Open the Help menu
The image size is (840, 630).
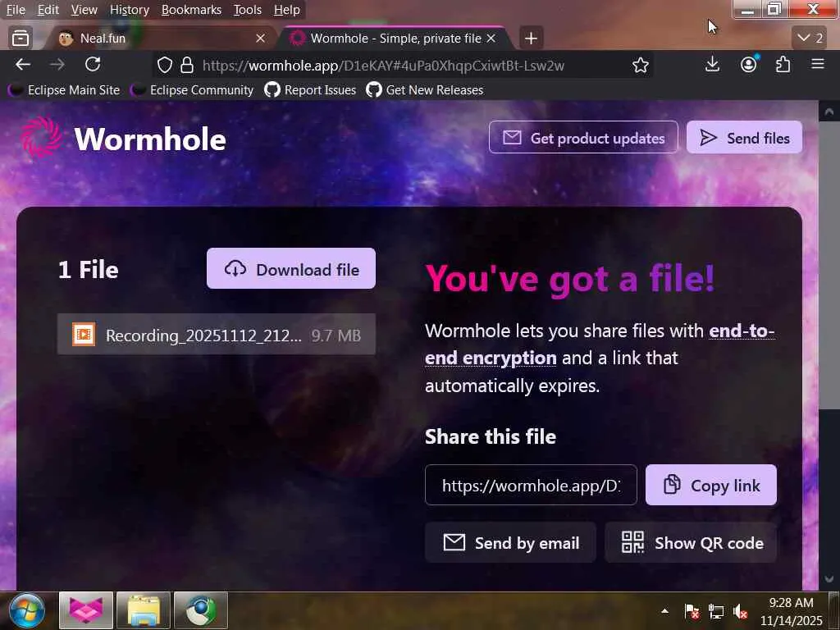tap(286, 10)
